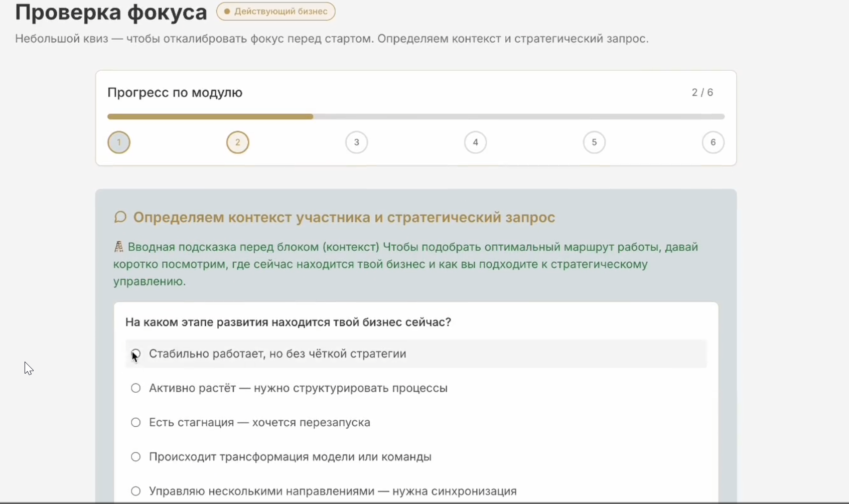
Task: Click step circle 6 at the far right
Action: (x=713, y=142)
